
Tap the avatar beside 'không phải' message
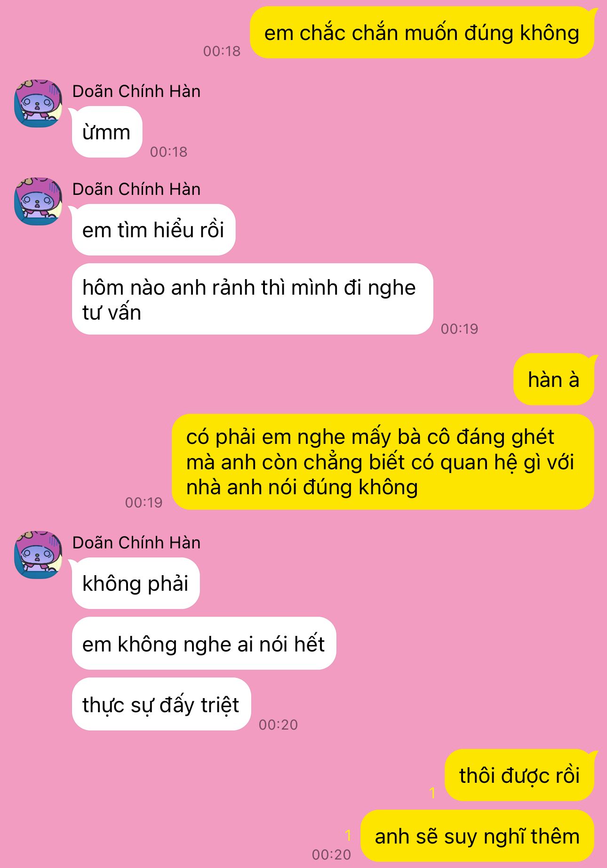tap(39, 555)
